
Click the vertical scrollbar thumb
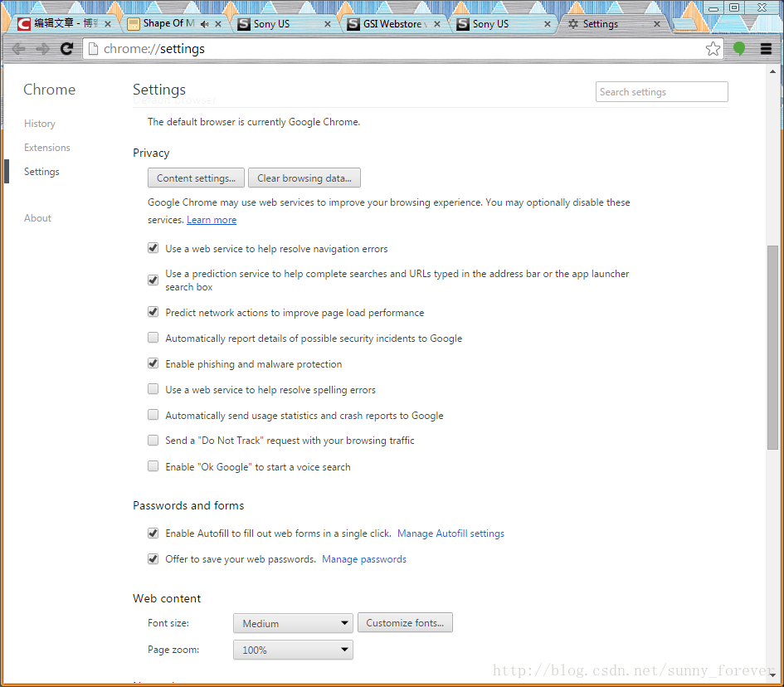pyautogui.click(x=772, y=347)
